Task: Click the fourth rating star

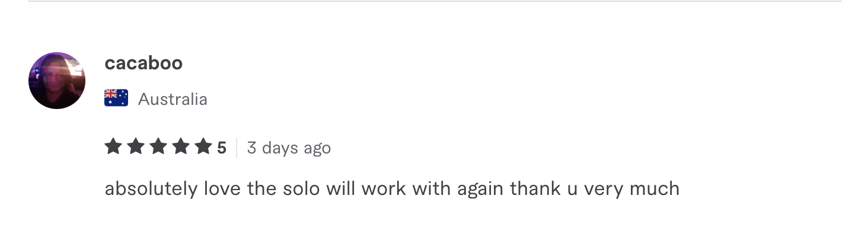Action: [181, 146]
